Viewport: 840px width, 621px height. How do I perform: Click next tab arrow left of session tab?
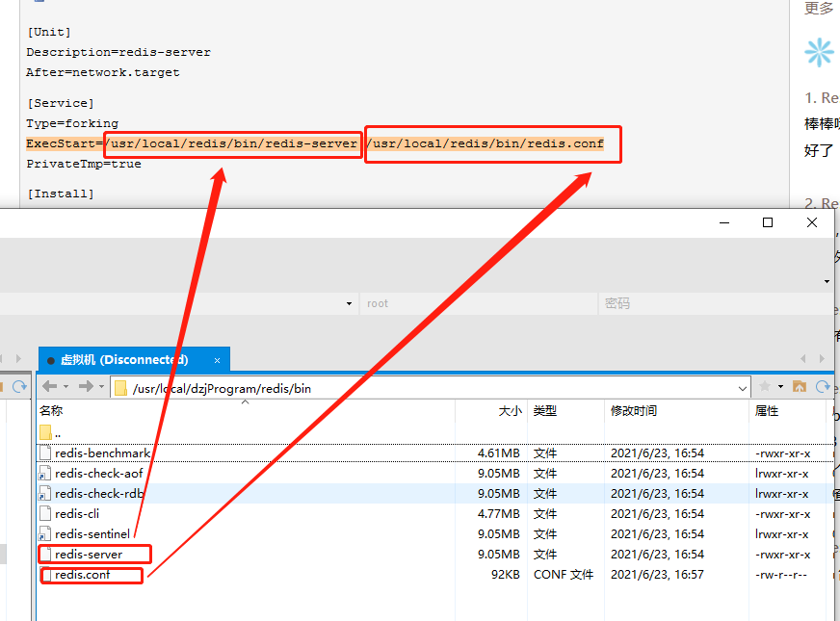pyautogui.click(x=18, y=359)
